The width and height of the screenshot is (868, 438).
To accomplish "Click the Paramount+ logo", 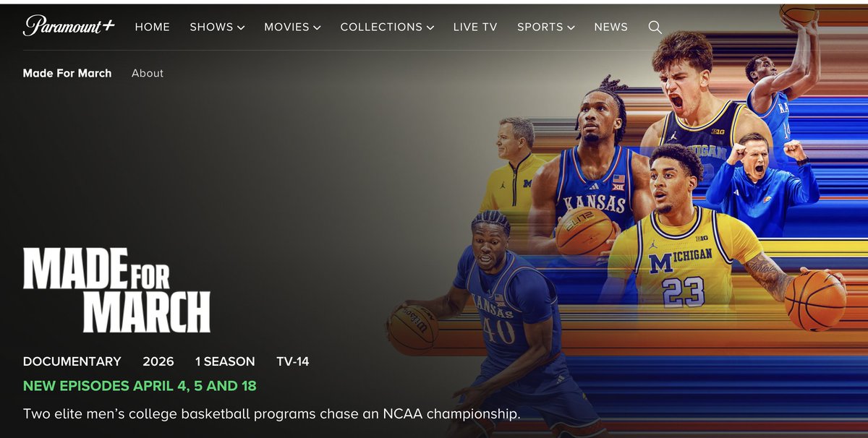I will 69,26.
